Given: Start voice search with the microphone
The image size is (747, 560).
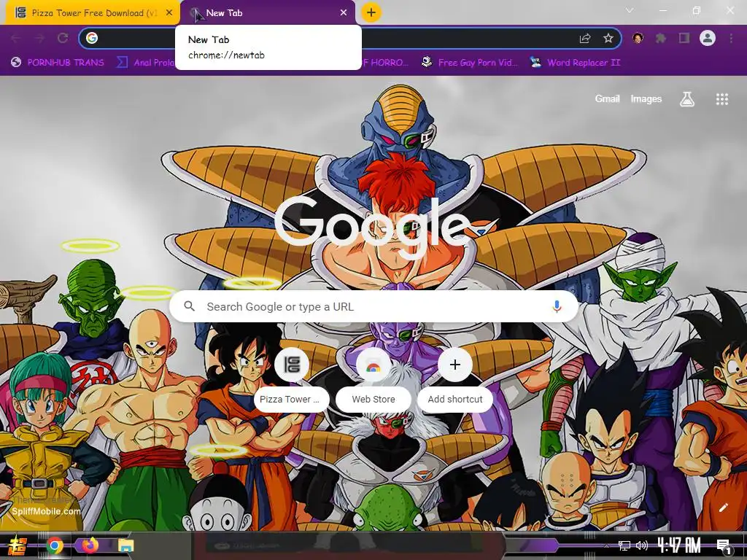Looking at the screenshot, I should pyautogui.click(x=557, y=306).
